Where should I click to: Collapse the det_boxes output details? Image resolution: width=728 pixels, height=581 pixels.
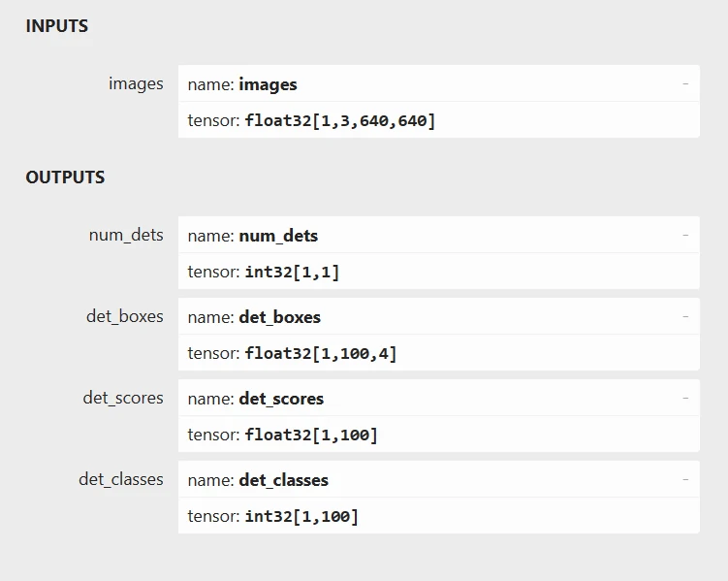(685, 317)
